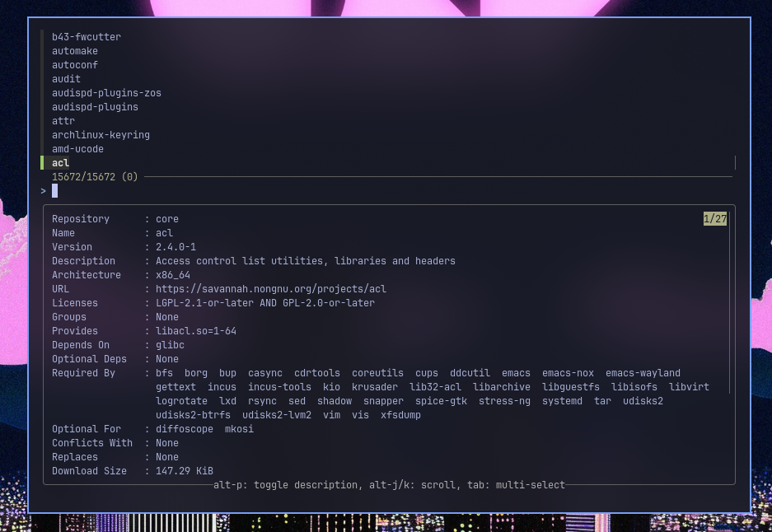Click bfs in Required By
This screenshot has height=532, width=772.
click(164, 373)
